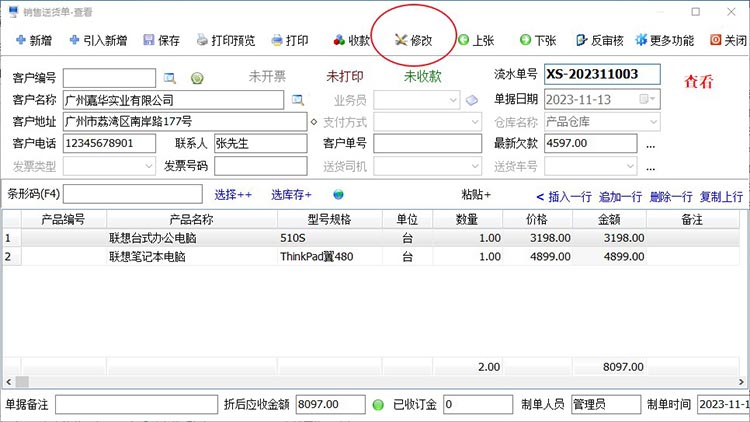This screenshot has width=750, height=422.
Task: Click the 折后应收金额 field
Action: point(331,405)
